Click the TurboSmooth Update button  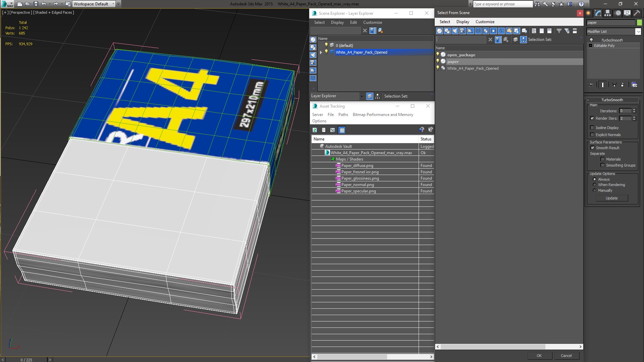[611, 198]
